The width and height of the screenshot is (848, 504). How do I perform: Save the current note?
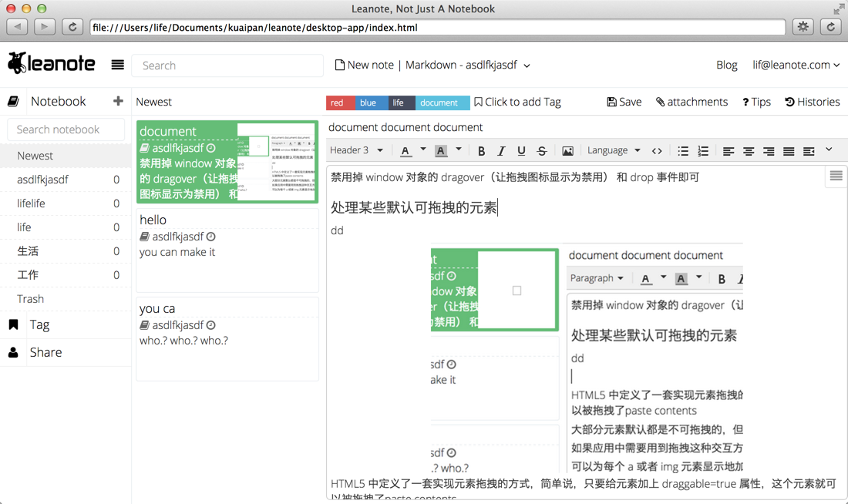coord(624,102)
